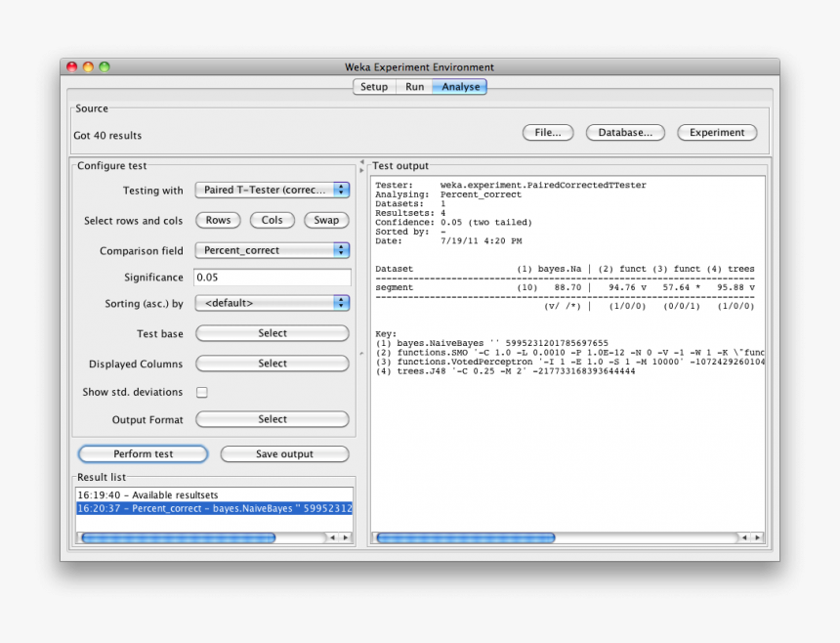Click the Perform test button
Screen dimensions: 840x643
click(x=142, y=453)
